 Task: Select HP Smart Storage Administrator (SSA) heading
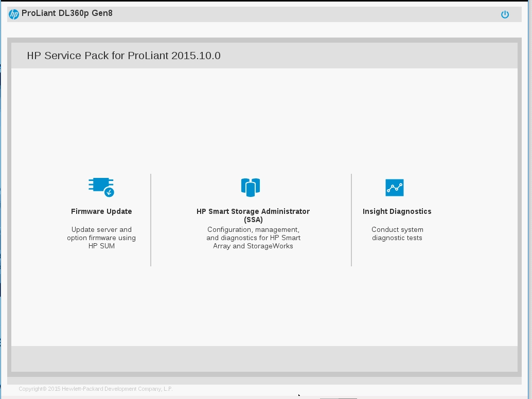tap(253, 215)
